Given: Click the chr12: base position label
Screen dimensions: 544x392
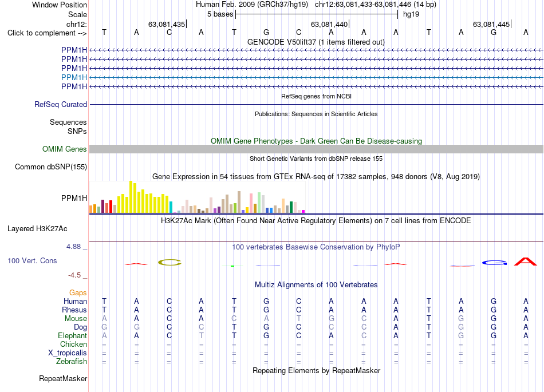Looking at the screenshot, I should (x=77, y=24).
